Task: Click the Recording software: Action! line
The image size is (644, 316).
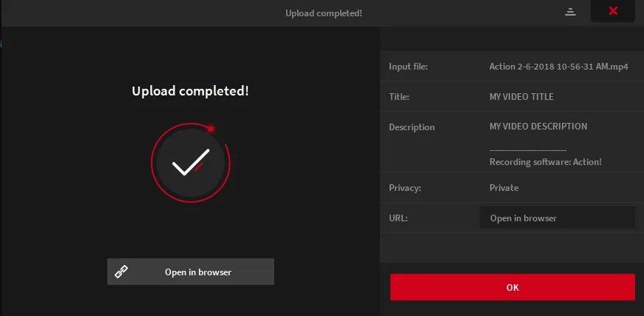Action: click(x=546, y=162)
